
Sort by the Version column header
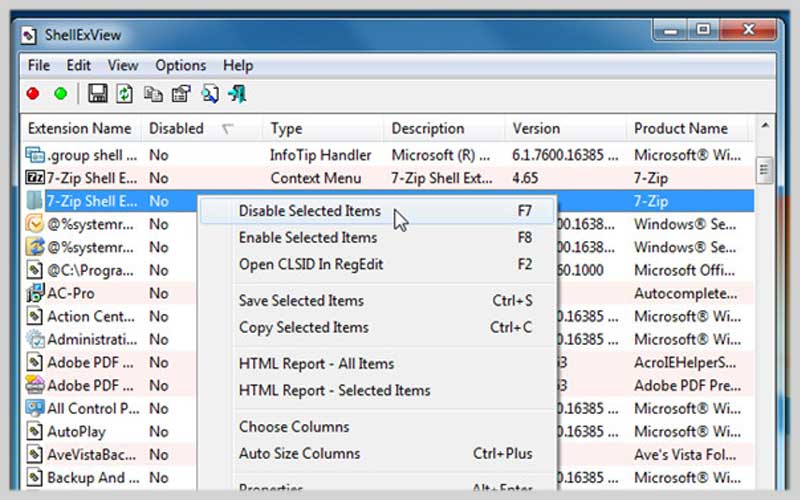[565, 129]
